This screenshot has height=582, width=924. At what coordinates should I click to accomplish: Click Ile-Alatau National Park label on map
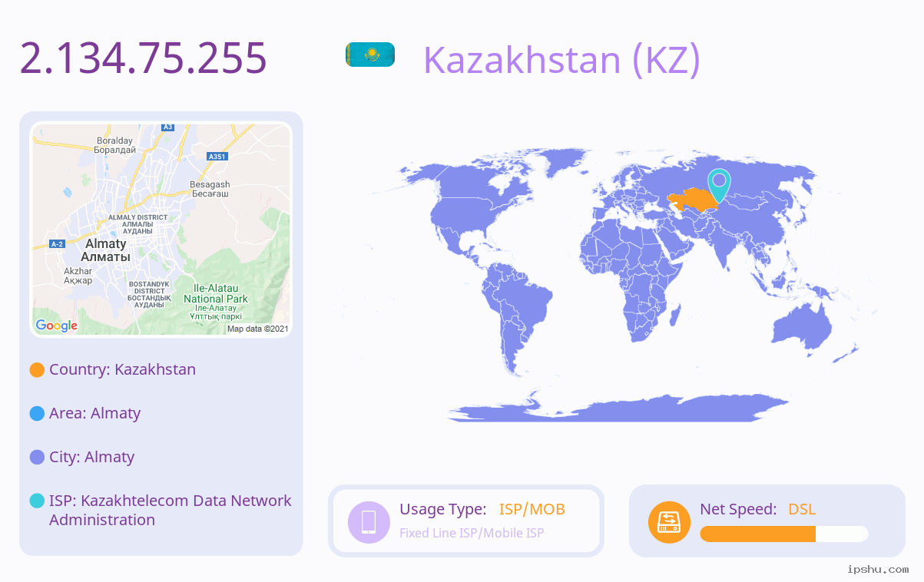pyautogui.click(x=216, y=294)
